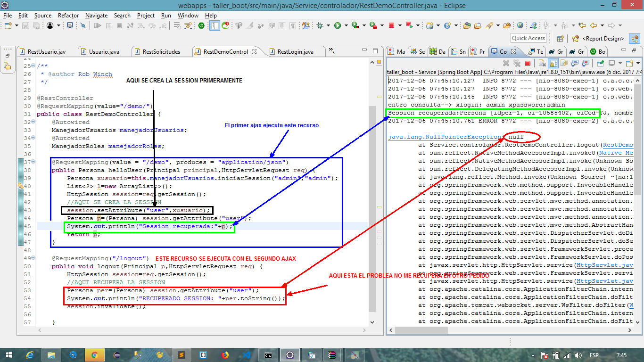Show hidden editor tabs overflow list
This screenshot has width=644, height=362.
[x=332, y=51]
